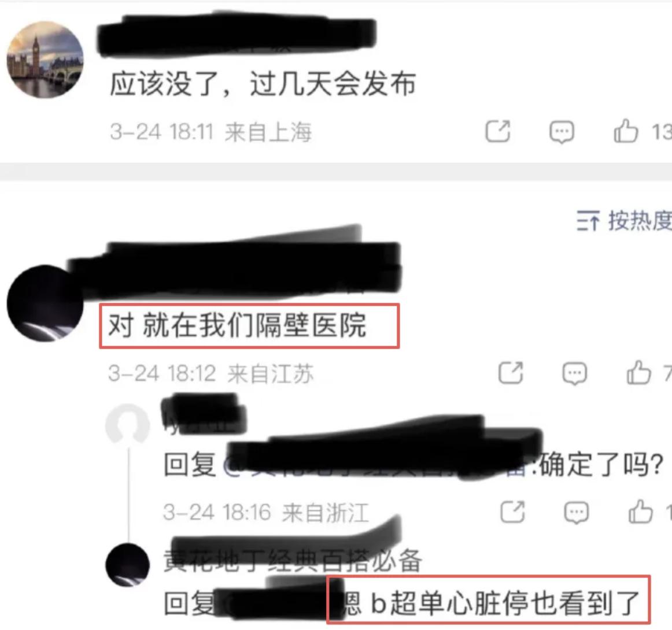
Task: Select comment text 应该没了，过几天会发布
Action: [263, 83]
